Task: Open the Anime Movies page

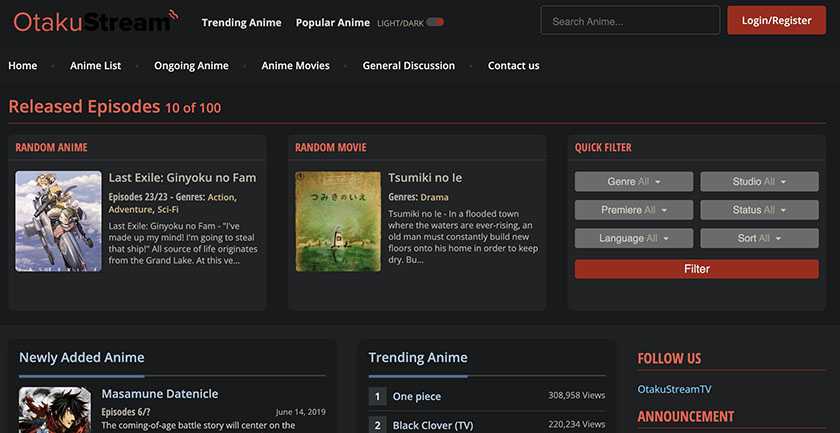Action: tap(296, 66)
